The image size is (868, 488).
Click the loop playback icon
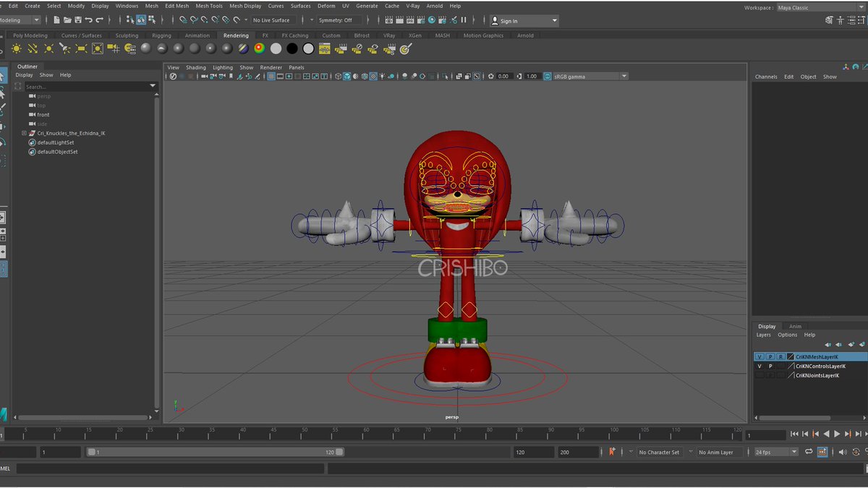point(807,452)
